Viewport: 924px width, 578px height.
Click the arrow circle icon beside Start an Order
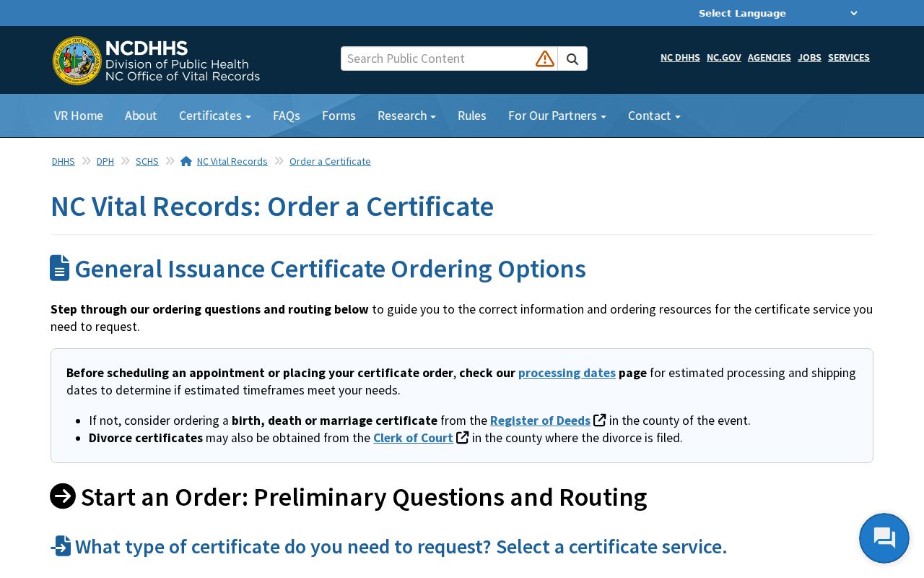[63, 496]
